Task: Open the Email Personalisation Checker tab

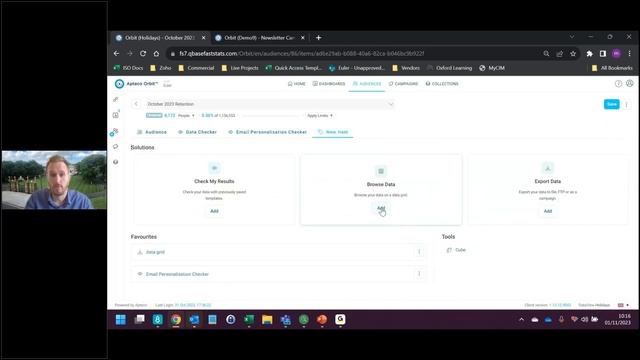Action: point(267,132)
